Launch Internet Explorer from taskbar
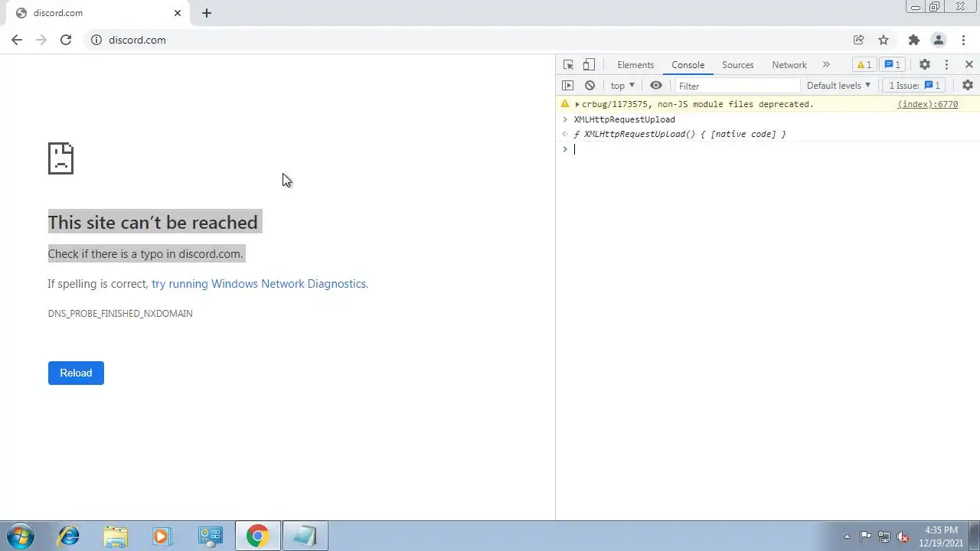This screenshot has height=551, width=980. (x=69, y=536)
